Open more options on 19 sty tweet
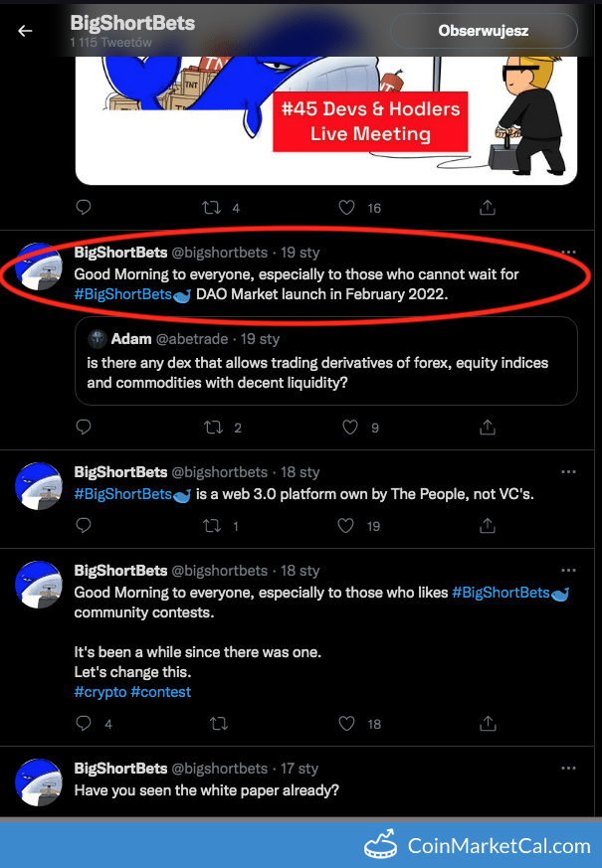 [568, 252]
